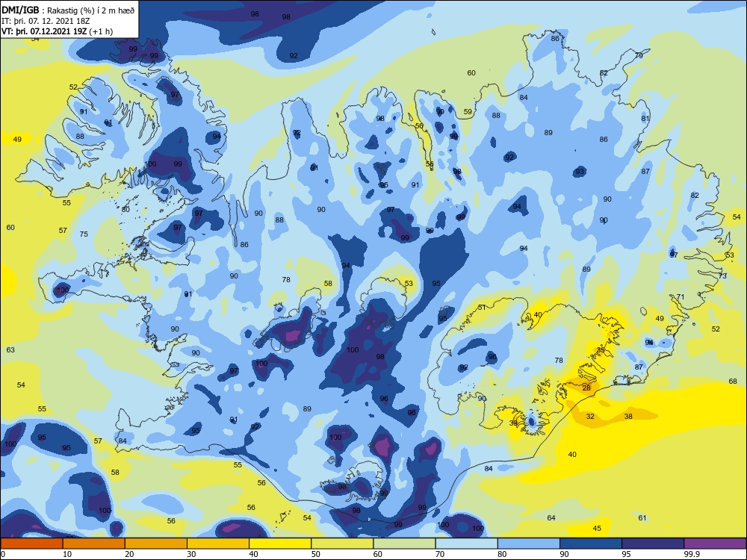
Task: Click the light blue 70–80 legend swatch
Action: [466, 544]
